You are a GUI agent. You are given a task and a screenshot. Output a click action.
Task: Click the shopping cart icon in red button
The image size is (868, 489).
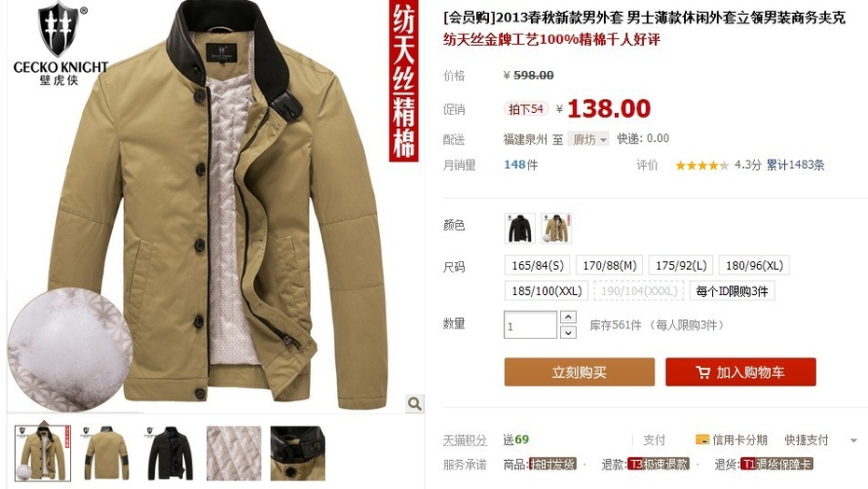703,372
